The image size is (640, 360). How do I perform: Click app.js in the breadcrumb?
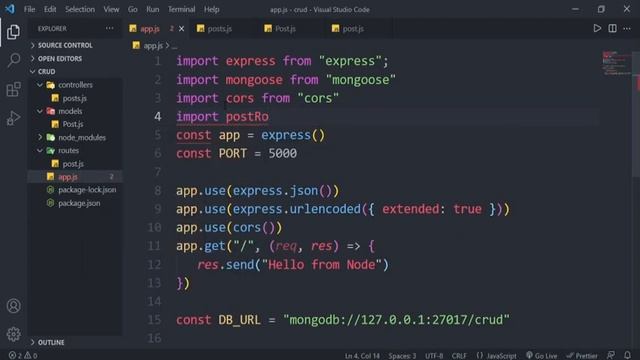[x=153, y=46]
